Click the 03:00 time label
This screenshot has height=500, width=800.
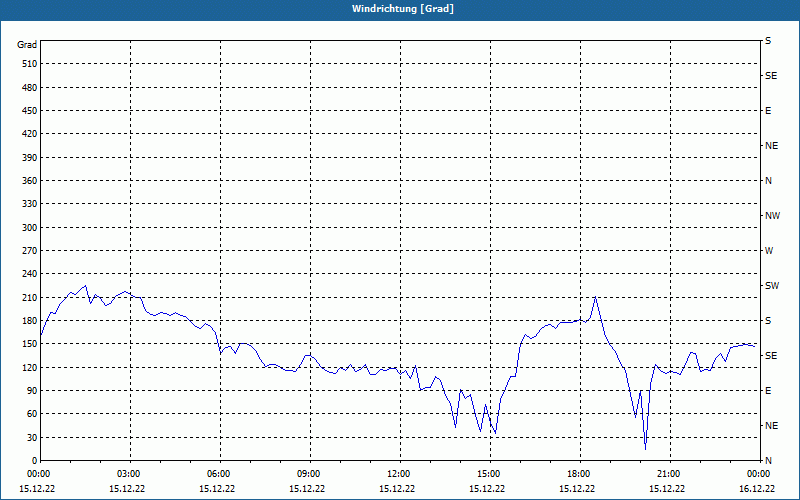(x=131, y=474)
